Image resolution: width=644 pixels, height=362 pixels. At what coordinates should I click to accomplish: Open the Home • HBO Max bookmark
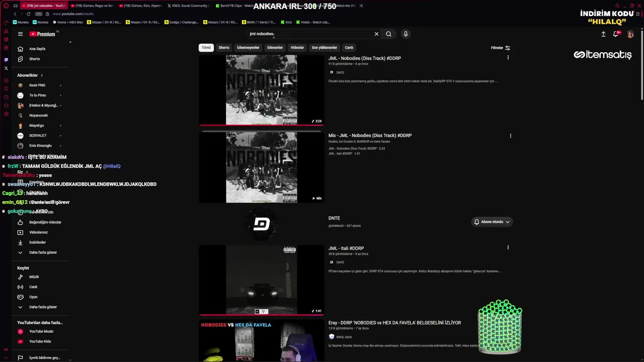pyautogui.click(x=68, y=22)
